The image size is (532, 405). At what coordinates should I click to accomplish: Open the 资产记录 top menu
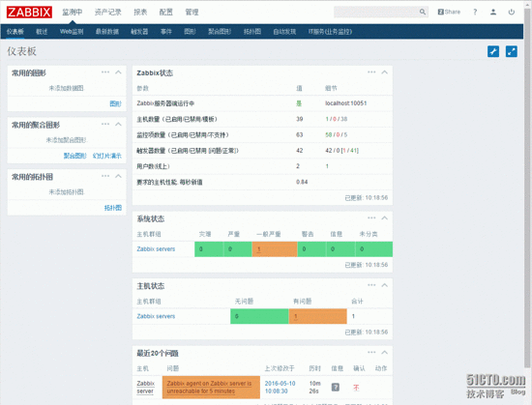coord(108,13)
